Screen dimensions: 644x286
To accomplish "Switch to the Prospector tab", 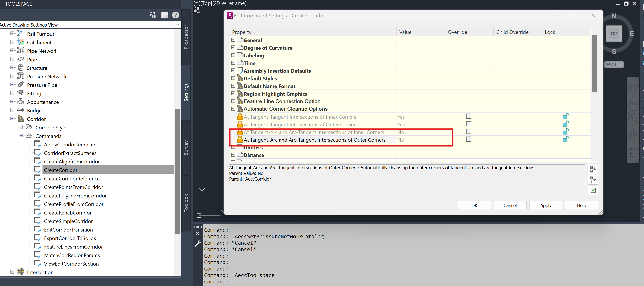I will pyautogui.click(x=186, y=37).
